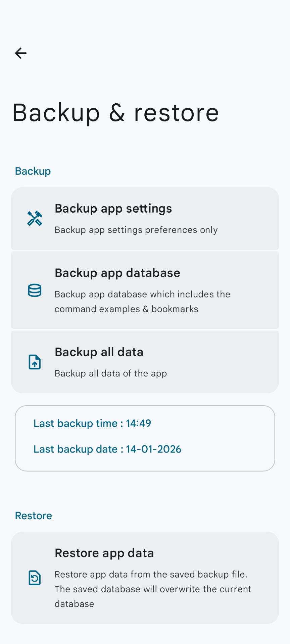
Task: Click the last backup info card
Action: click(x=145, y=438)
